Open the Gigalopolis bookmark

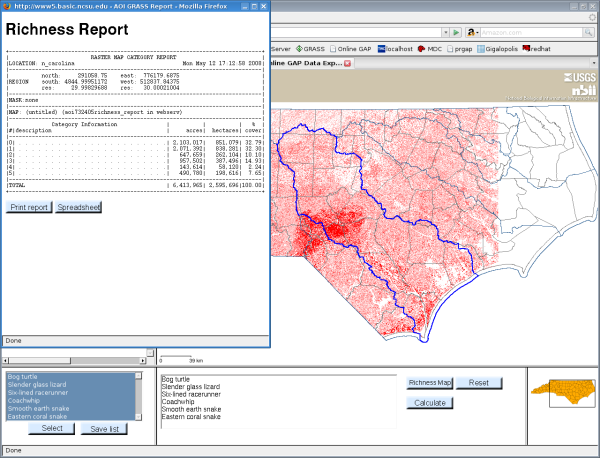click(x=497, y=49)
